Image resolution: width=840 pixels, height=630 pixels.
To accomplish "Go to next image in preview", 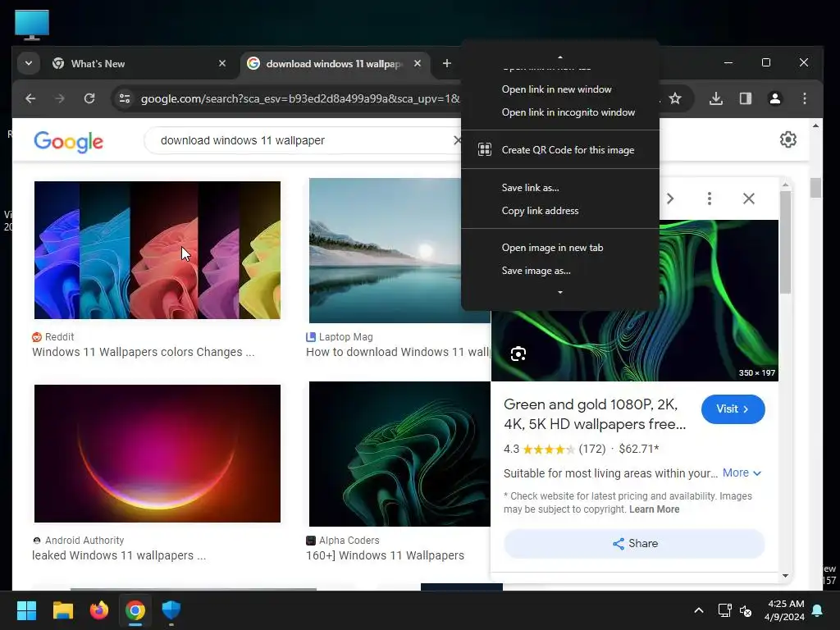I will click(x=670, y=199).
